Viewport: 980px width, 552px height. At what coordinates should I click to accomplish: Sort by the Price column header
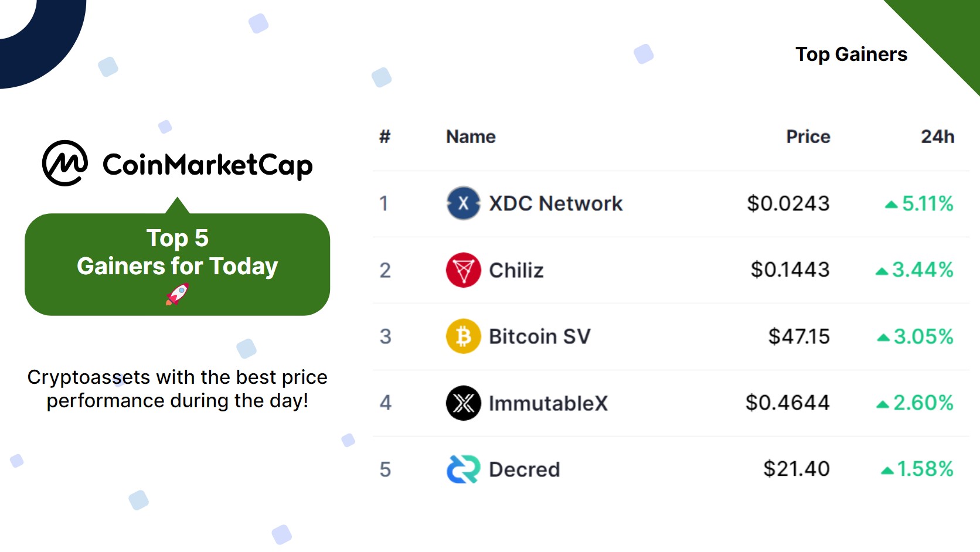pos(808,137)
